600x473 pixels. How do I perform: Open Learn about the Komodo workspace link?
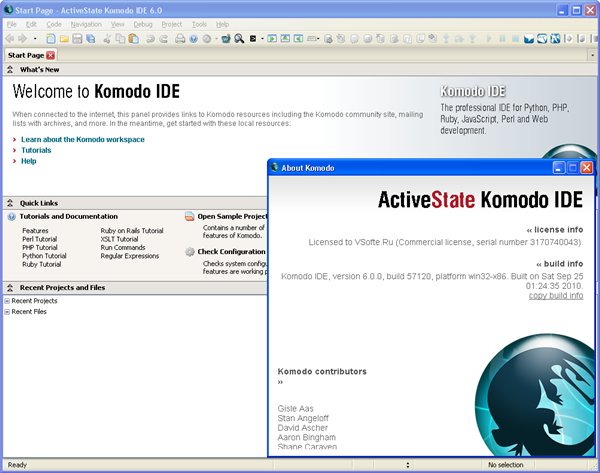click(x=83, y=140)
